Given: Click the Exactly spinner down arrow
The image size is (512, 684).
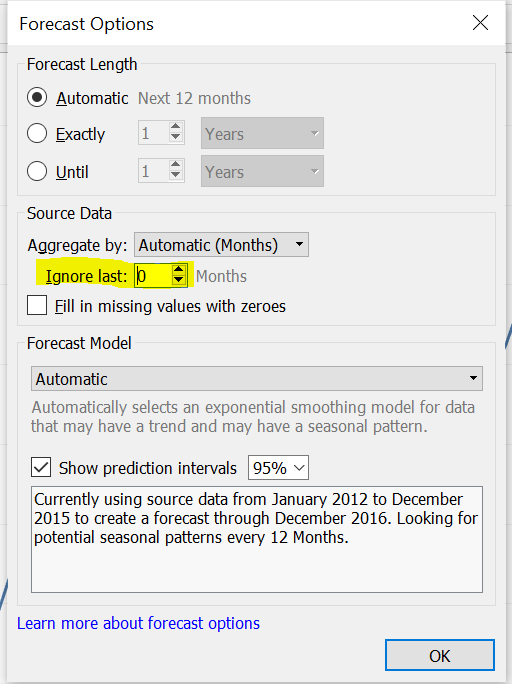Looking at the screenshot, I should [x=176, y=137].
